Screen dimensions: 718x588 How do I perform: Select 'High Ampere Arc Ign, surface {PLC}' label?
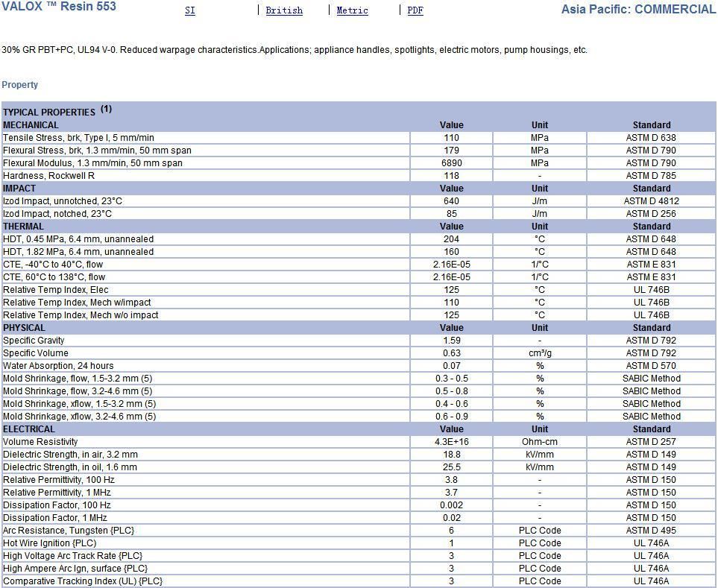point(75,569)
